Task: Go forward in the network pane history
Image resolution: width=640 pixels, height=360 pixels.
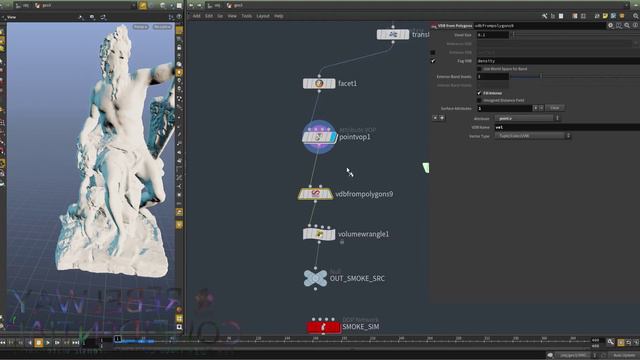Action: [x=199, y=5]
